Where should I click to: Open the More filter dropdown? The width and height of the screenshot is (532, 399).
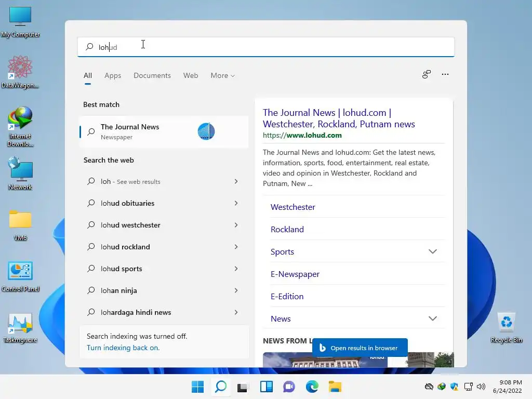[x=222, y=76]
